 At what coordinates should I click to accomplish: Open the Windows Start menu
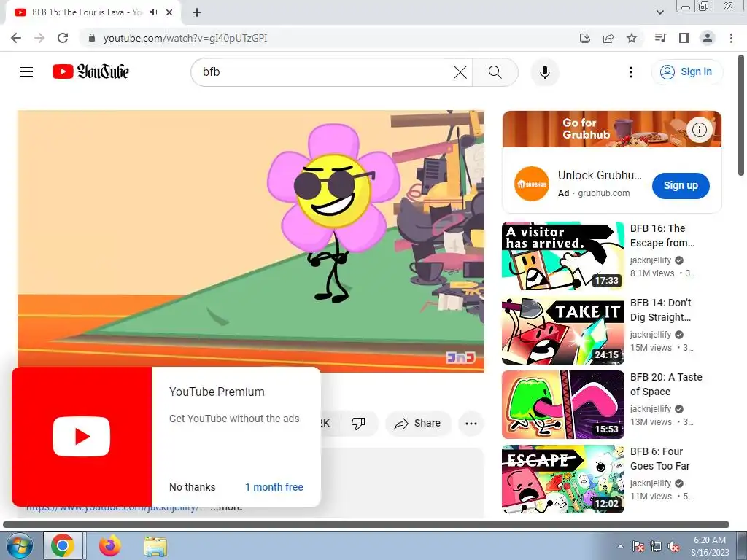[x=19, y=545]
